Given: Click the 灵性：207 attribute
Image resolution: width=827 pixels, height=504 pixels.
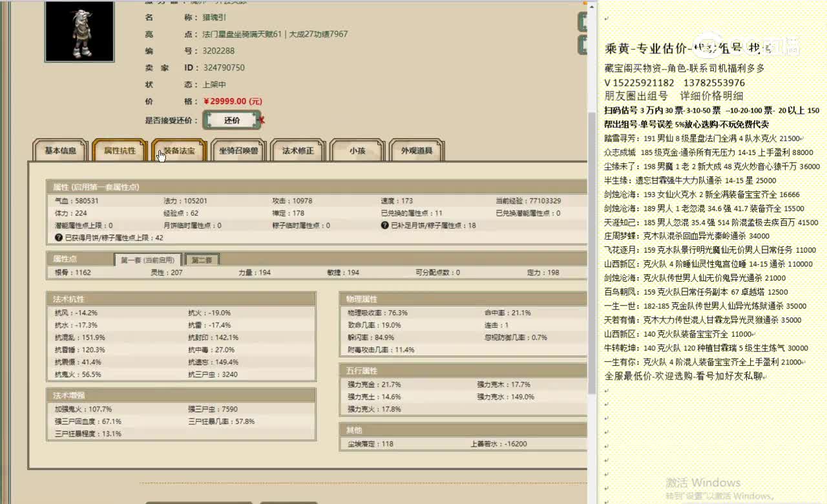Looking at the screenshot, I should point(167,273).
